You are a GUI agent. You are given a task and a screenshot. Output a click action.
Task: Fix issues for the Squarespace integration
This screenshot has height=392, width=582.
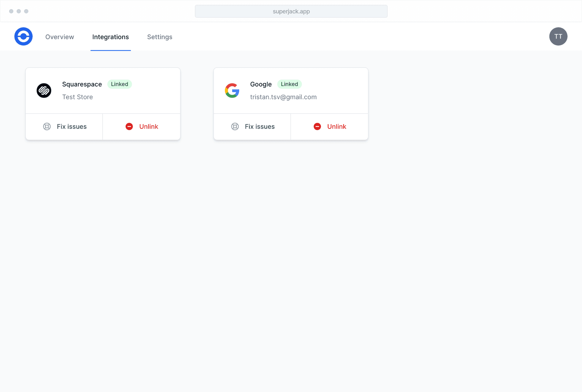(x=72, y=126)
